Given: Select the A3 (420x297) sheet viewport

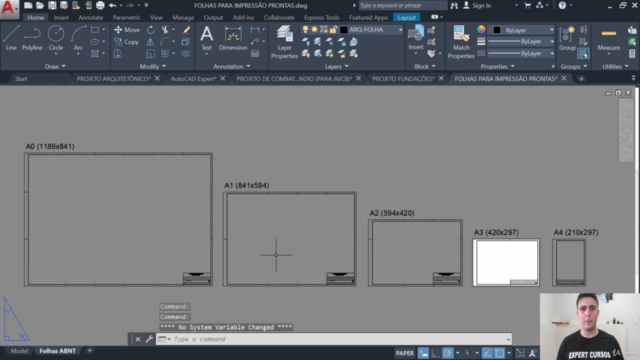Looking at the screenshot, I should 506,262.
